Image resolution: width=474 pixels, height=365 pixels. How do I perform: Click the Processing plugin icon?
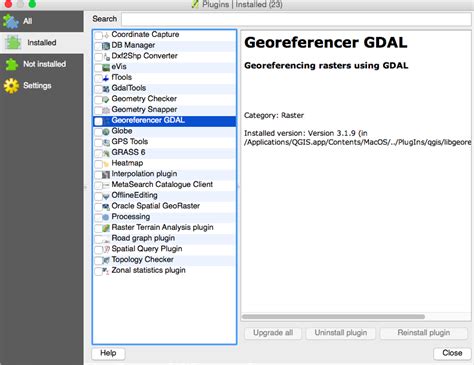[106, 218]
